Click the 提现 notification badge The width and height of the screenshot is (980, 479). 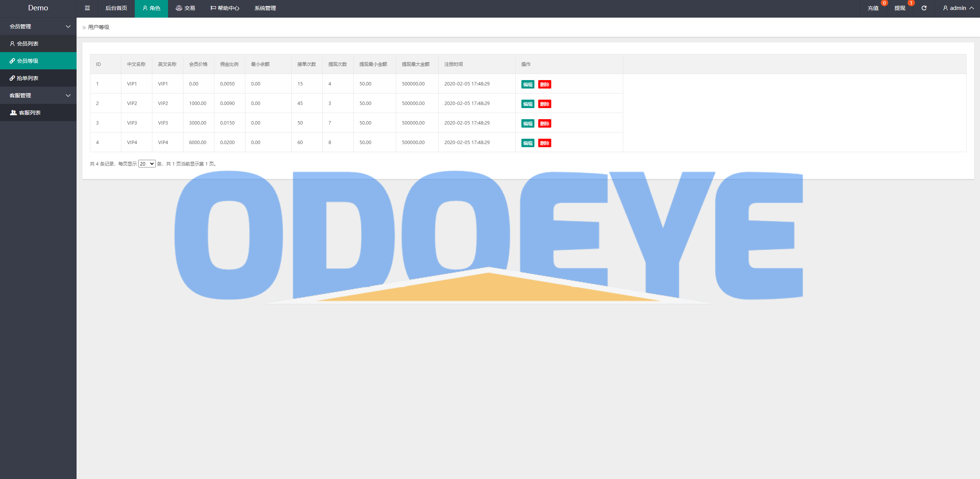911,3
